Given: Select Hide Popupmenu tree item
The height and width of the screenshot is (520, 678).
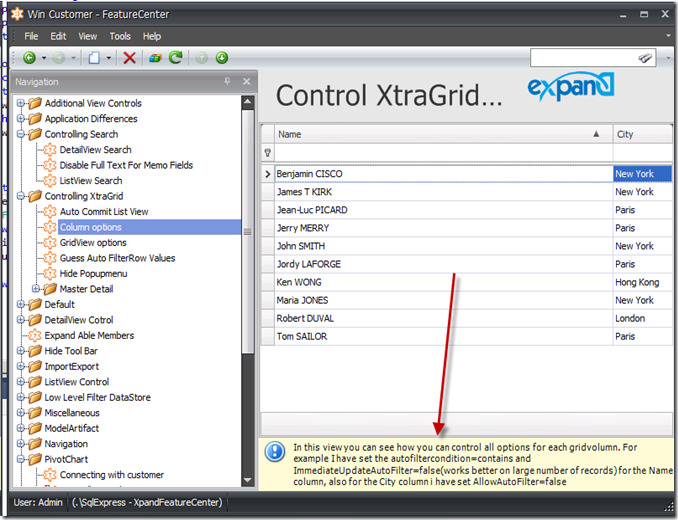Looking at the screenshot, I should (x=93, y=274).
